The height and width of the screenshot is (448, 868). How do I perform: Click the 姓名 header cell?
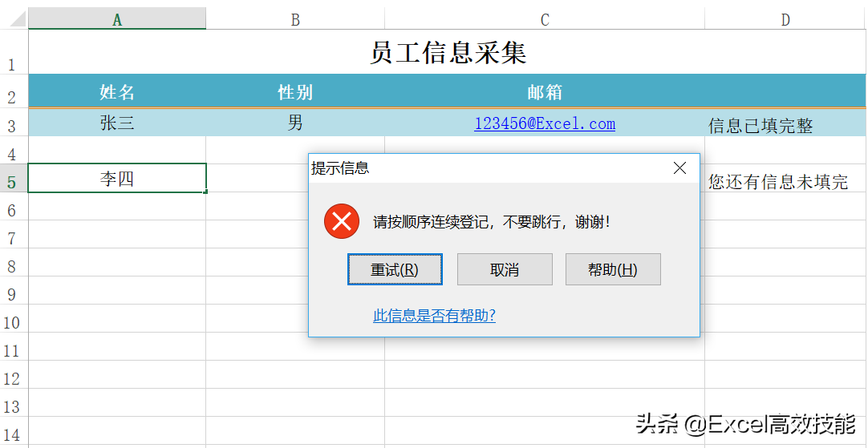click(117, 91)
